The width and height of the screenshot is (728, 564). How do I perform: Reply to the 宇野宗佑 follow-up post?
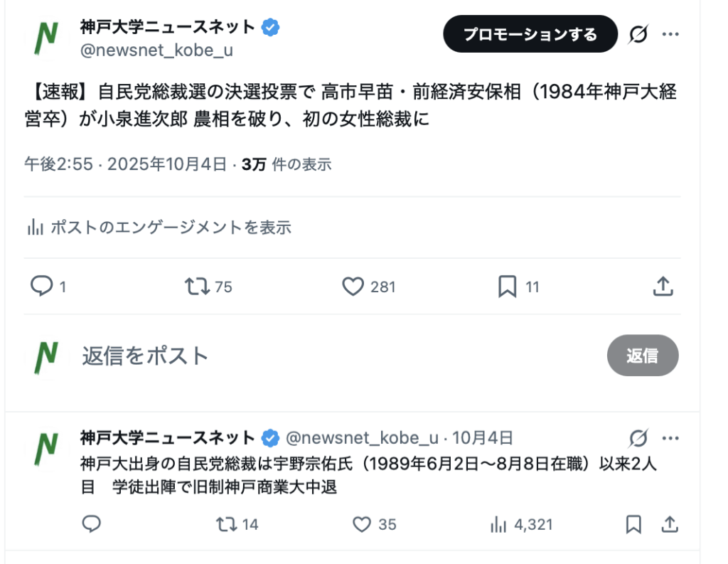click(91, 525)
